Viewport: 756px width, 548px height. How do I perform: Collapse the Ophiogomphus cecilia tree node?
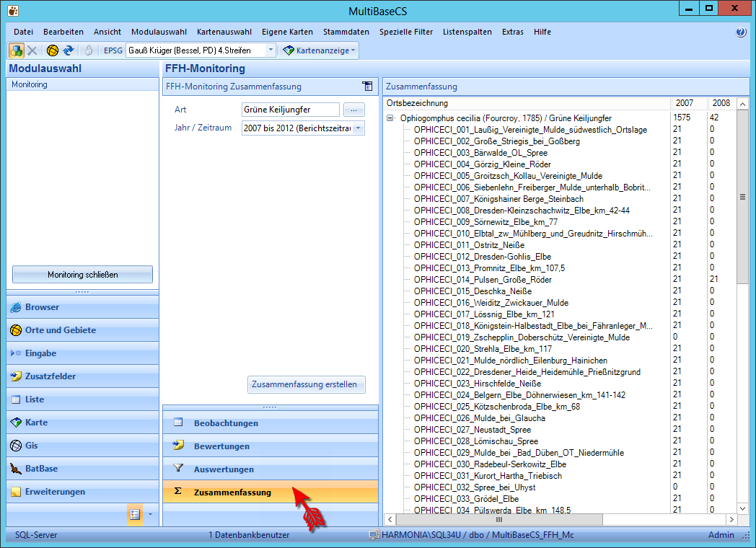click(390, 118)
